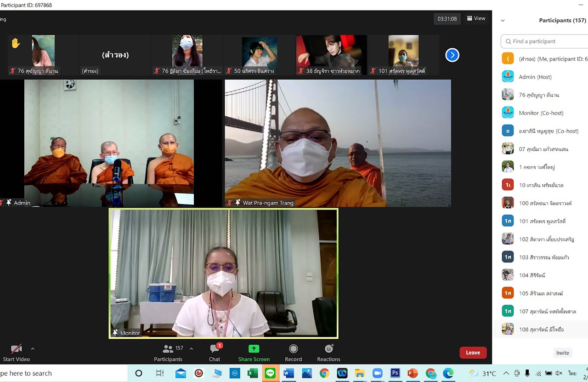Image resolution: width=588 pixels, height=382 pixels.
Task: Select 1 กชกร วงศ์ใหญ่ participant row
Action: [542, 167]
